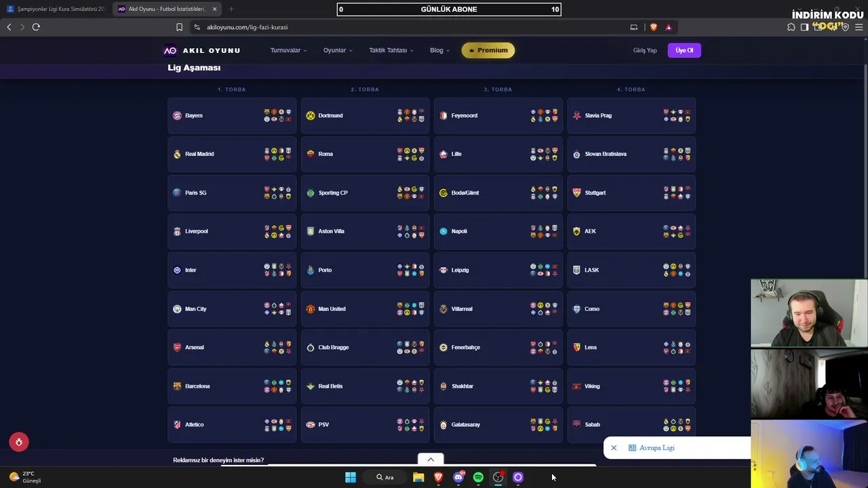This screenshot has width=868, height=488.
Task: Select the Porto team row
Action: [x=365, y=270]
